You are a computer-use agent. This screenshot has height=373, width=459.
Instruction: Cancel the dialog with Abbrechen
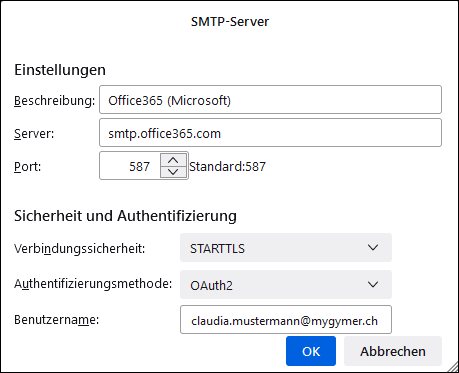click(x=393, y=351)
